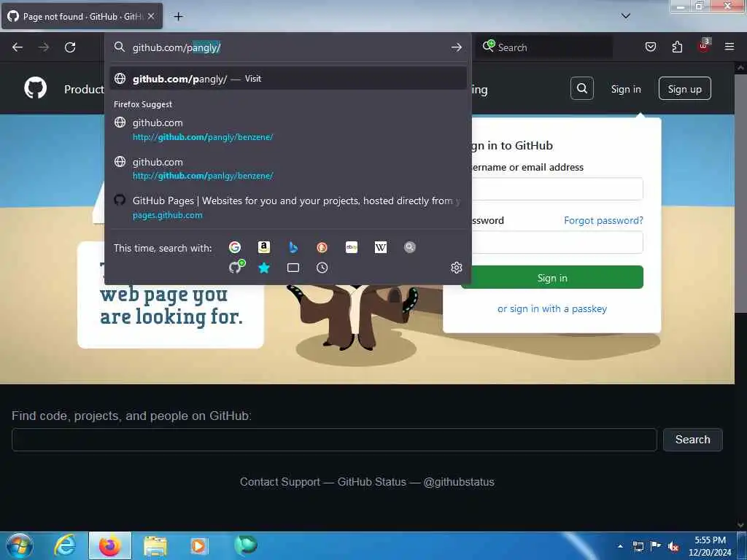Choose the panlgy/benzene suggestion

(287, 168)
